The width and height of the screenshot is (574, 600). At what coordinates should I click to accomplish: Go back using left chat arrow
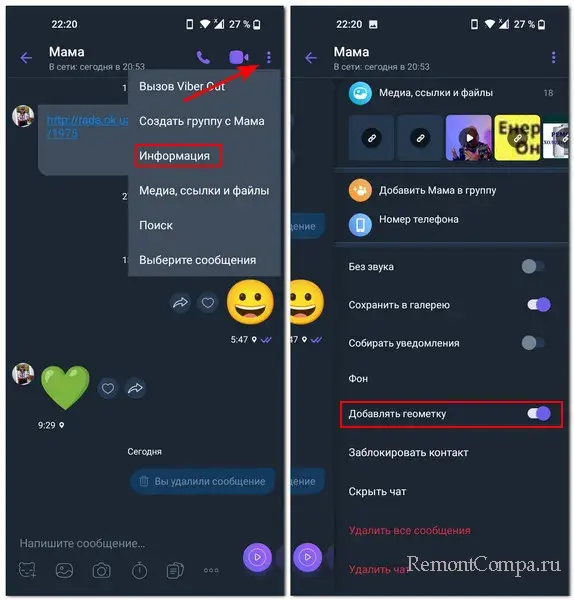click(26, 58)
